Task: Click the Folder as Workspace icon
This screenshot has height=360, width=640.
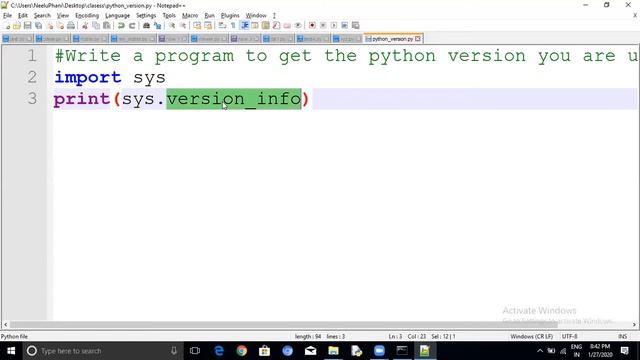Action: (x=287, y=25)
